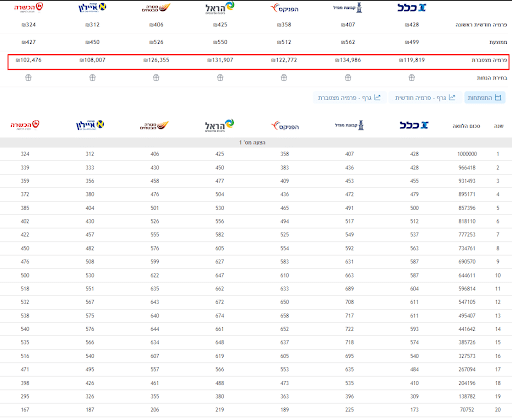Choose discount icon under the מנורה מבטחים column
The width and height of the screenshot is (512, 419).
pyautogui.click(x=156, y=78)
